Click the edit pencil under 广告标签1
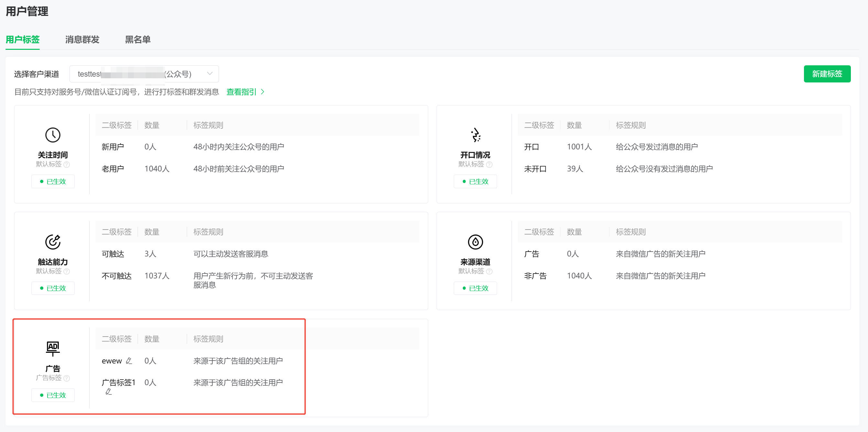 tap(108, 392)
